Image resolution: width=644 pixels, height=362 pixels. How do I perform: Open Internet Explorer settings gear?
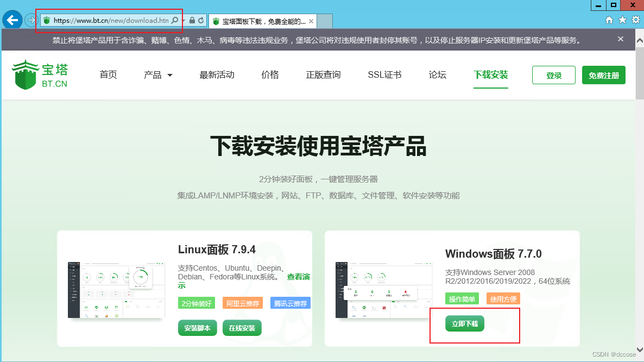pos(635,19)
